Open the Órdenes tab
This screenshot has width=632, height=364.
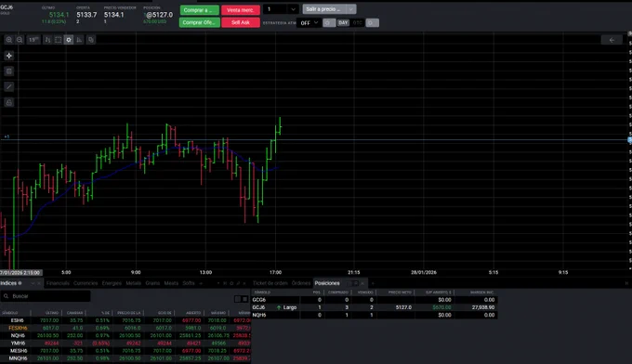coord(301,283)
